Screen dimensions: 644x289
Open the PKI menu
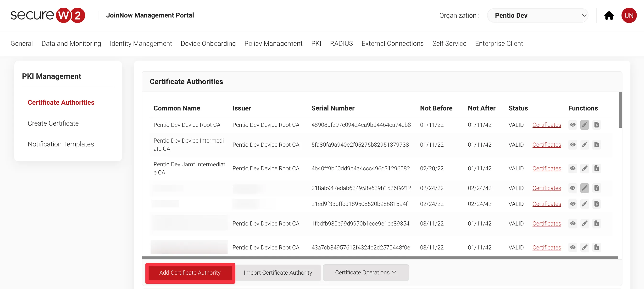pyautogui.click(x=316, y=44)
